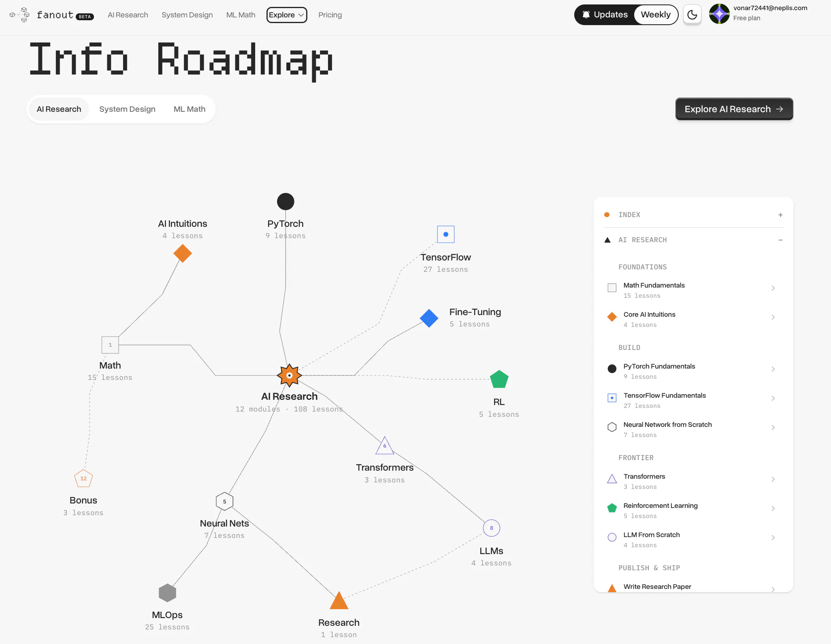The width and height of the screenshot is (831, 644).
Task: Click Neural Network from Scratch hexagon icon
Action: tap(612, 427)
